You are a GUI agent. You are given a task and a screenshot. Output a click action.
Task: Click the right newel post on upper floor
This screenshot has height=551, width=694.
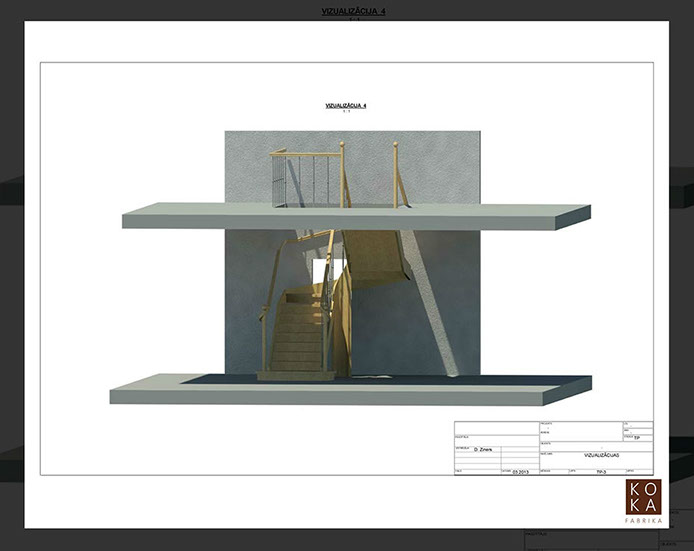click(x=396, y=175)
